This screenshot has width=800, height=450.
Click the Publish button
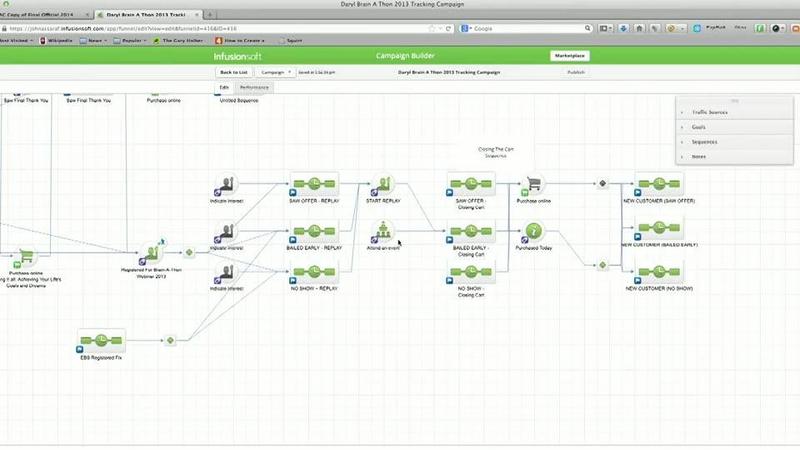576,72
